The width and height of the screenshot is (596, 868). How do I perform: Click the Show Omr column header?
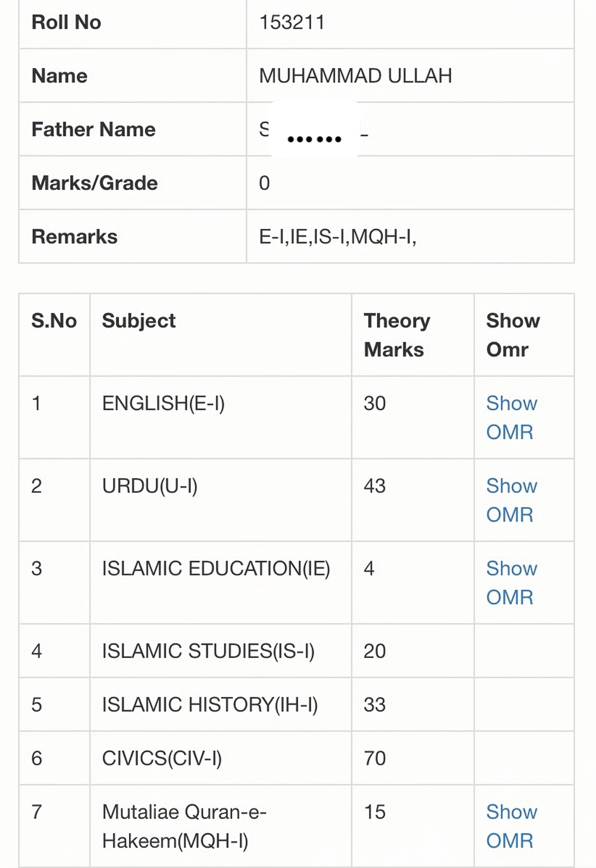(513, 335)
